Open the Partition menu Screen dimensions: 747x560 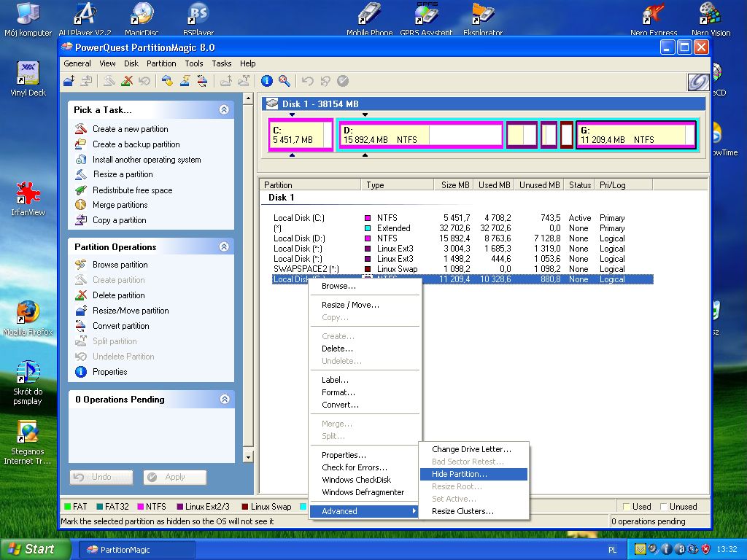point(161,63)
